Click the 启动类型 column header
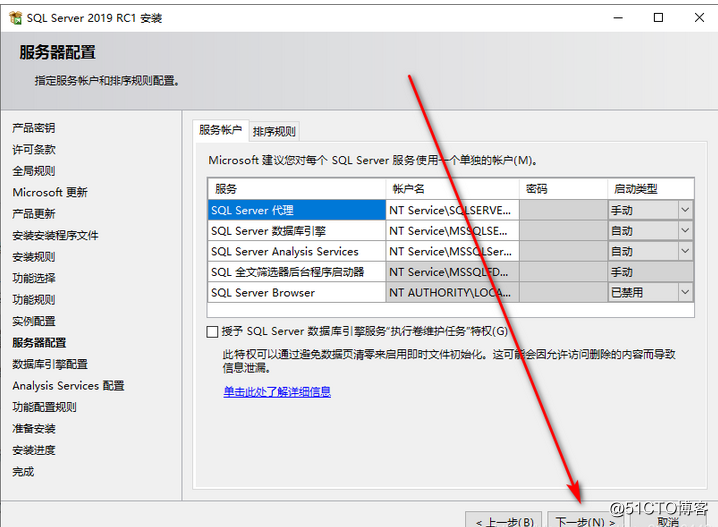This screenshot has width=718, height=527. 650,189
